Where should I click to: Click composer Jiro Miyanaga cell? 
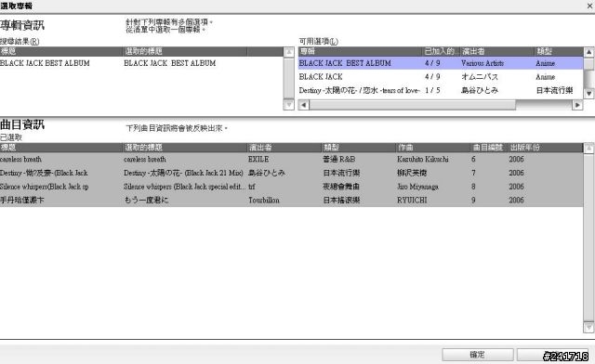(x=417, y=187)
